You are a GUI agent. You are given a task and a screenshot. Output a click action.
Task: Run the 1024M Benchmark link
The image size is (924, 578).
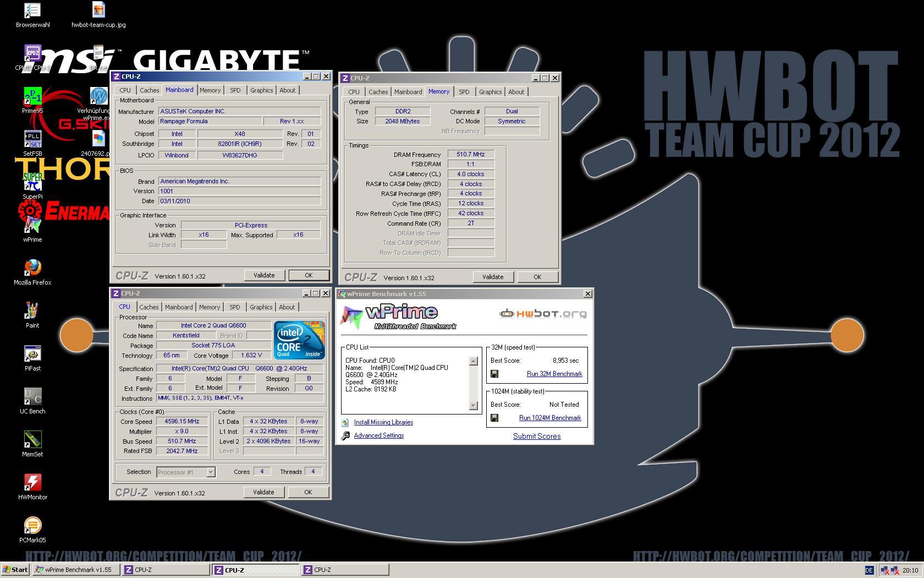(550, 418)
